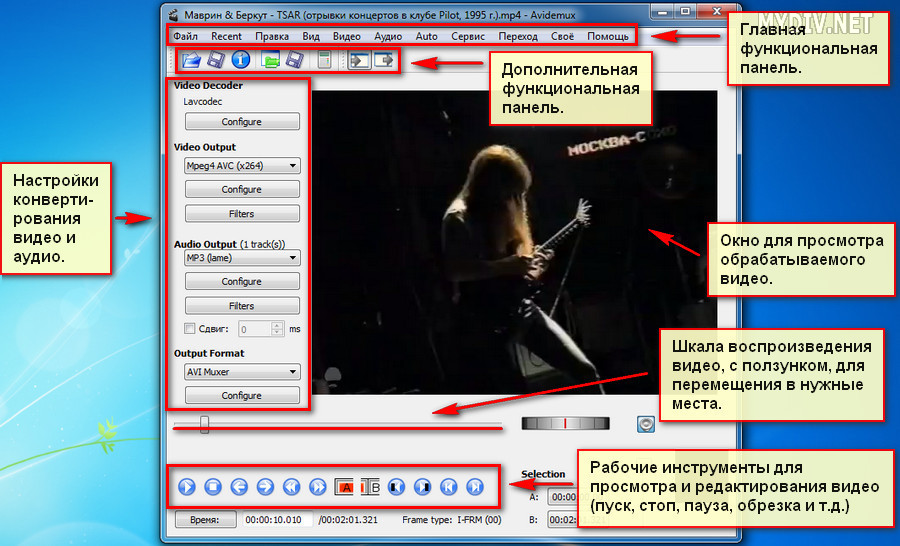Start playback with the Play button
Viewport: 900px width, 546px height.
point(187,487)
